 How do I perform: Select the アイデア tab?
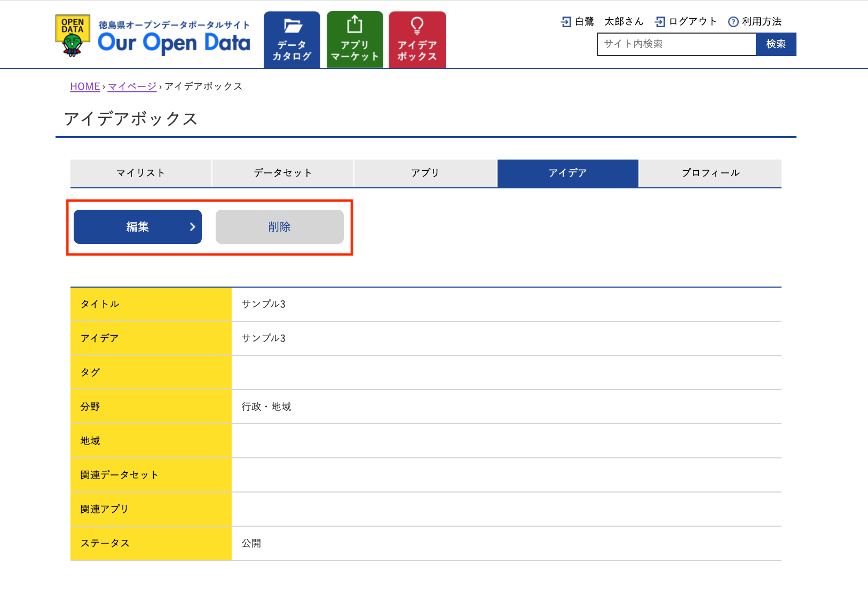coord(568,173)
